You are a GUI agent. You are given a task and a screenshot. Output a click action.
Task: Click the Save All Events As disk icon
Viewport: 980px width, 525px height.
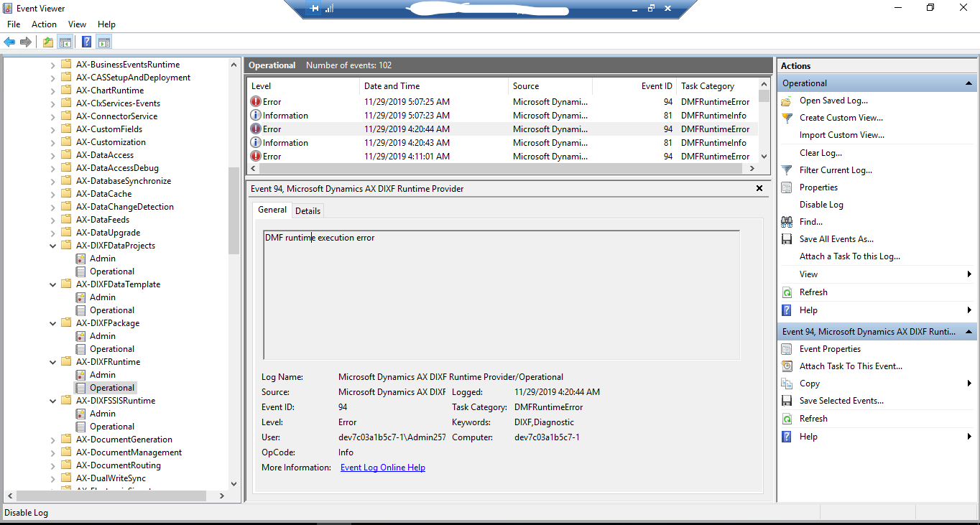pyautogui.click(x=787, y=239)
